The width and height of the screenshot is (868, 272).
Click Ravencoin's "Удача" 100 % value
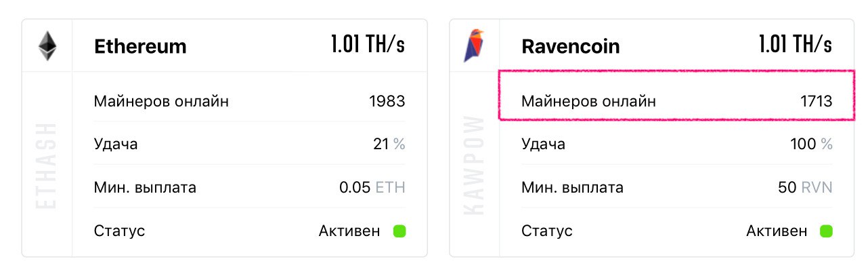pyautogui.click(x=811, y=144)
